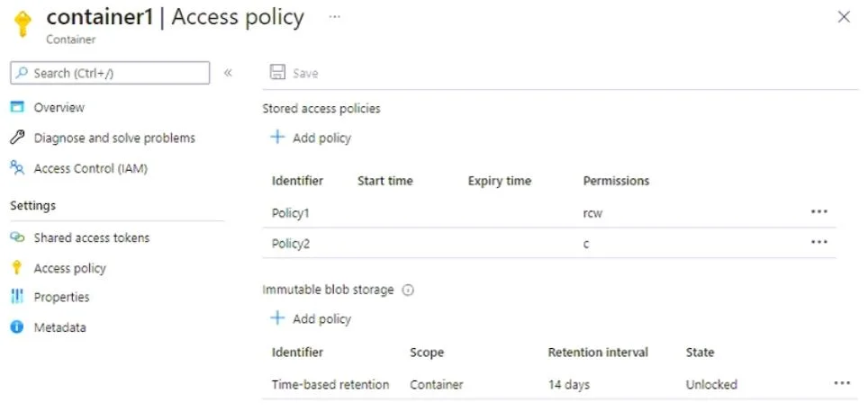Close the Access policy blade
The width and height of the screenshot is (868, 411).
tap(844, 17)
